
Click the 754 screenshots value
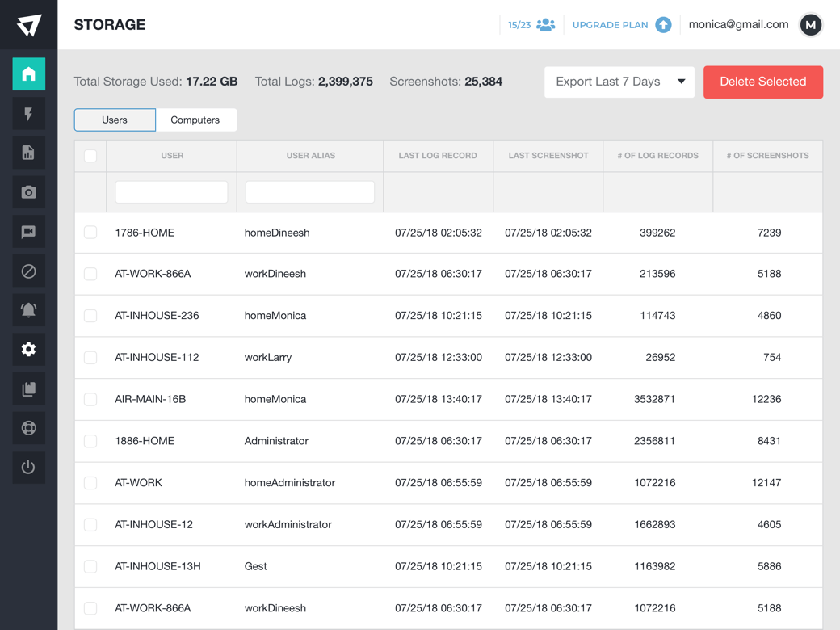point(772,357)
